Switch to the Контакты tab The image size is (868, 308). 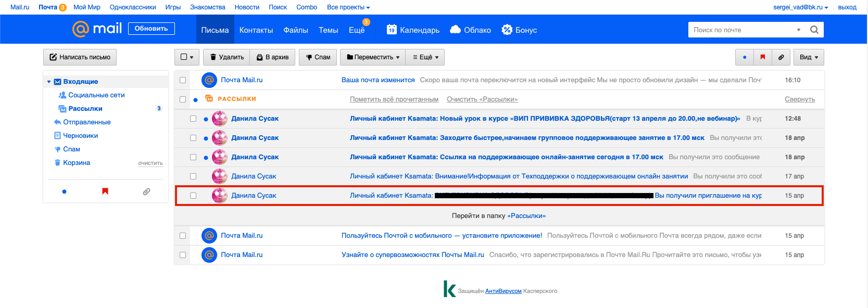pyautogui.click(x=256, y=30)
